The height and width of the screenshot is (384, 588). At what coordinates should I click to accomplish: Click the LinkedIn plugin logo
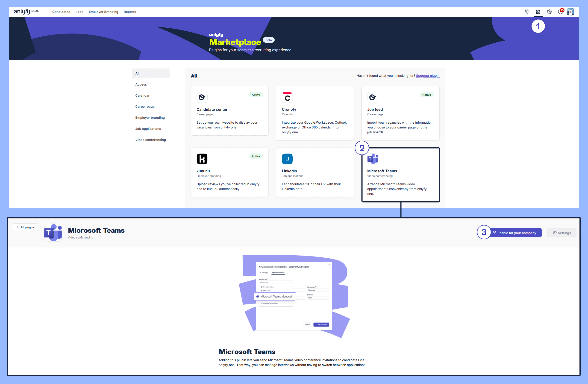pyautogui.click(x=287, y=159)
